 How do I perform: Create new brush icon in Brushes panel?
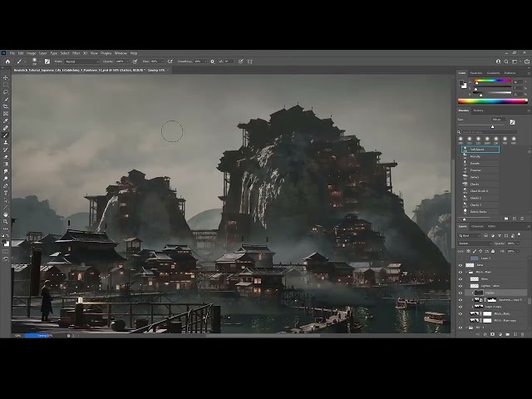(x=515, y=219)
